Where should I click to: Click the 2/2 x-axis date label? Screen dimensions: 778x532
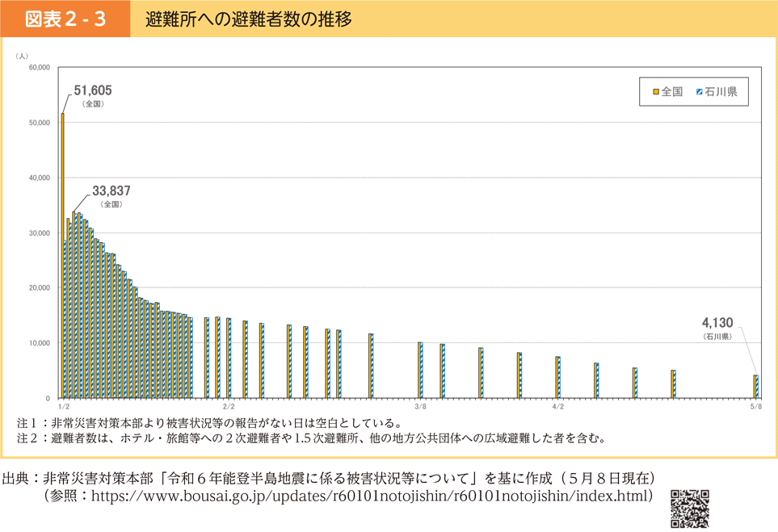click(229, 407)
